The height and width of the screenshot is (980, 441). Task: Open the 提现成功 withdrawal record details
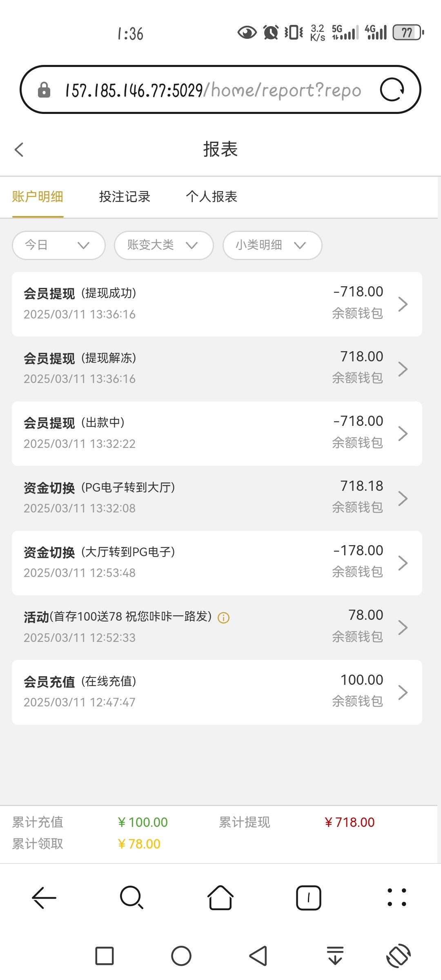point(217,304)
